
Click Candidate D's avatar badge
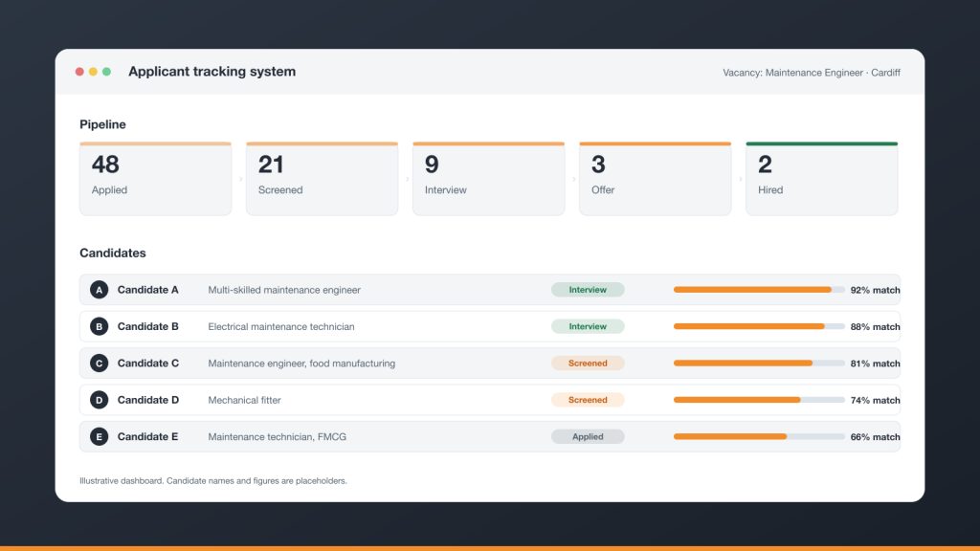pos(99,400)
